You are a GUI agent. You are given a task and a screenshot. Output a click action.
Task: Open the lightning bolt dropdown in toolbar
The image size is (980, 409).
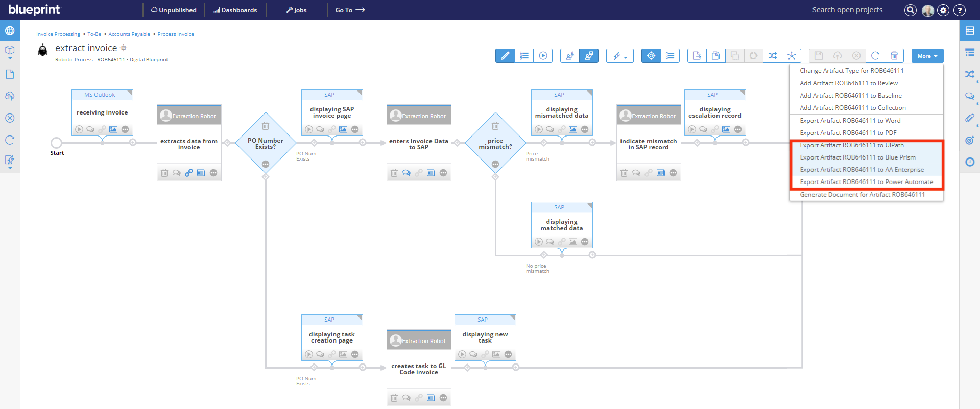tap(619, 56)
